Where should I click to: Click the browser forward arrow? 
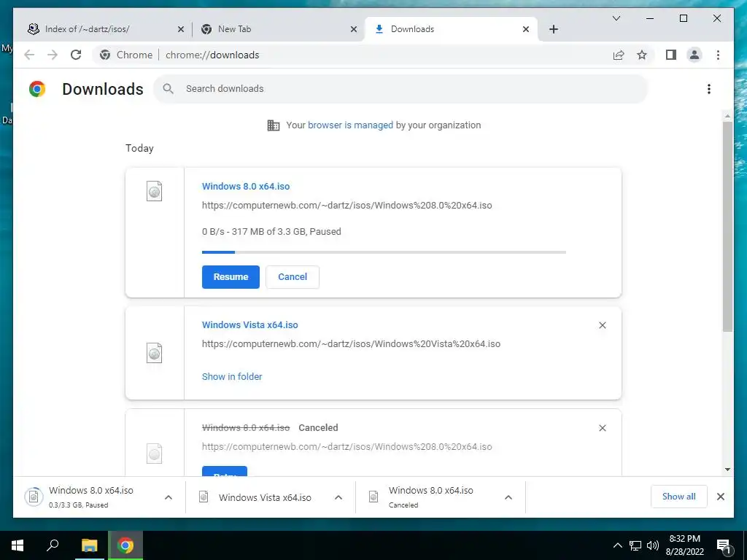click(x=53, y=55)
